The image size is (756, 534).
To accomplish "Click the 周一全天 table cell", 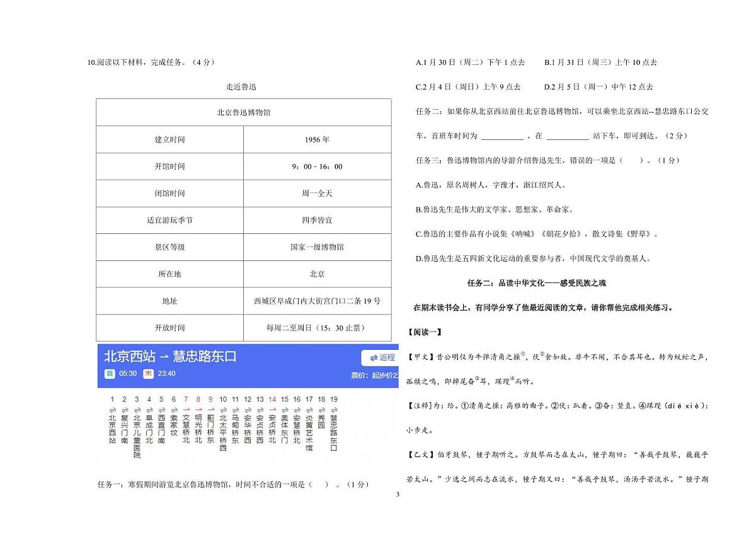I will click(x=317, y=194).
